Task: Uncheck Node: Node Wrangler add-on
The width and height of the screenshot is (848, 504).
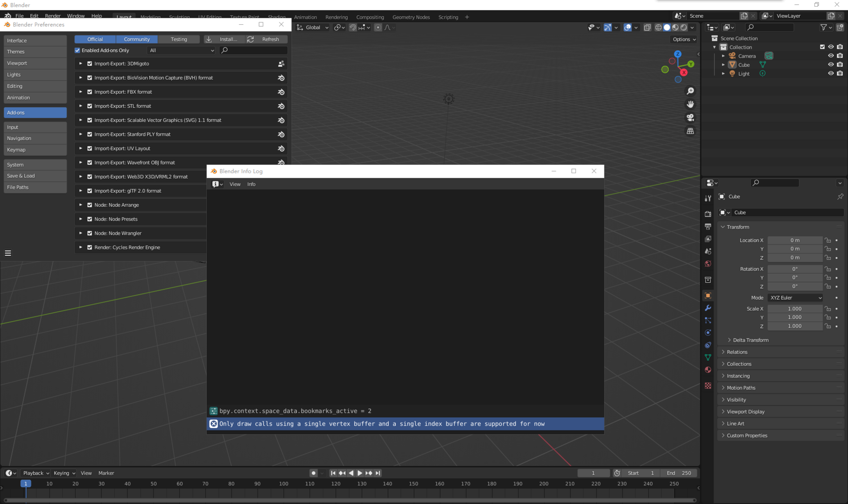Action: 90,233
